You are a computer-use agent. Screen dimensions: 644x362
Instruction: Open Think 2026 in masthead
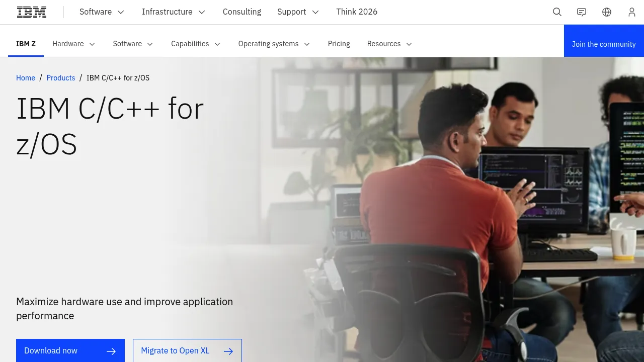[x=357, y=12]
